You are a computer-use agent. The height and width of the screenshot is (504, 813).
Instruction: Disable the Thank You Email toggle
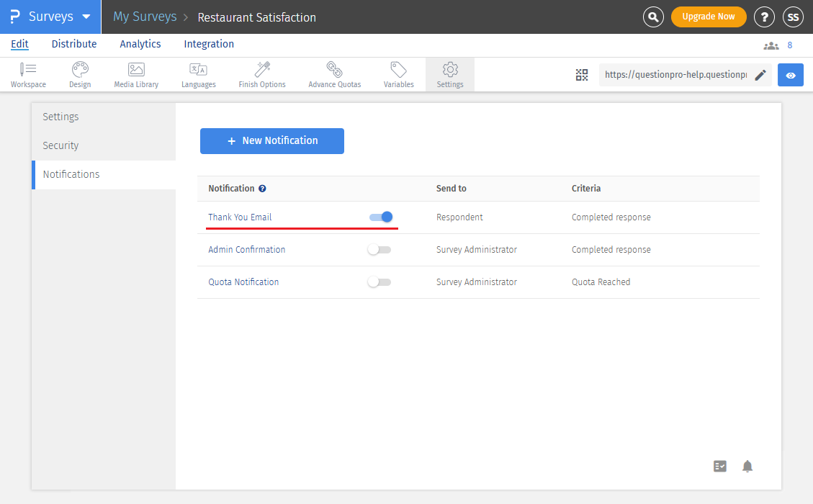pos(380,217)
